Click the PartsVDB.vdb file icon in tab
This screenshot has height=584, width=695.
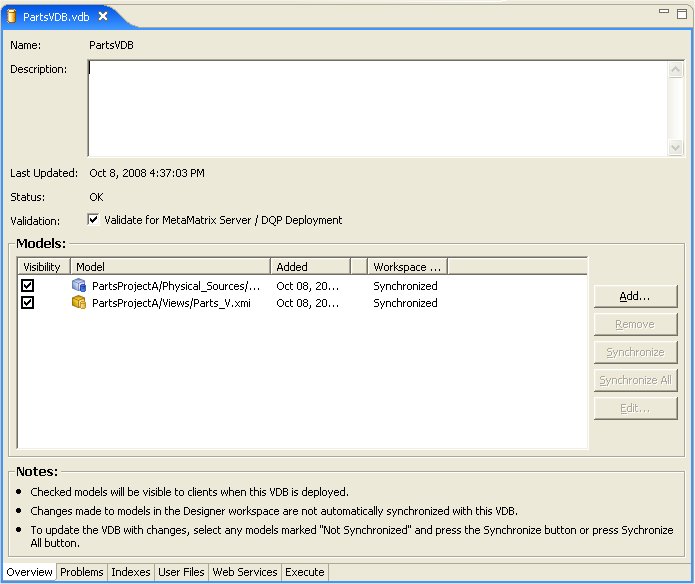[12, 16]
